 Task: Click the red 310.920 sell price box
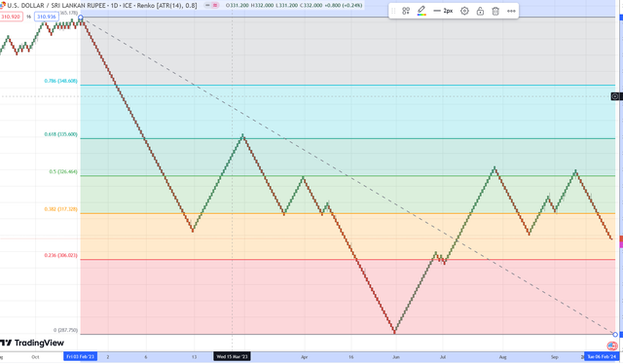coord(11,17)
